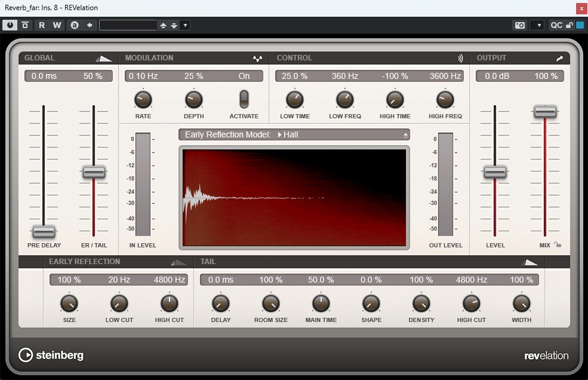Click the Control section sound waves icon
588x380 pixels.
click(x=460, y=59)
